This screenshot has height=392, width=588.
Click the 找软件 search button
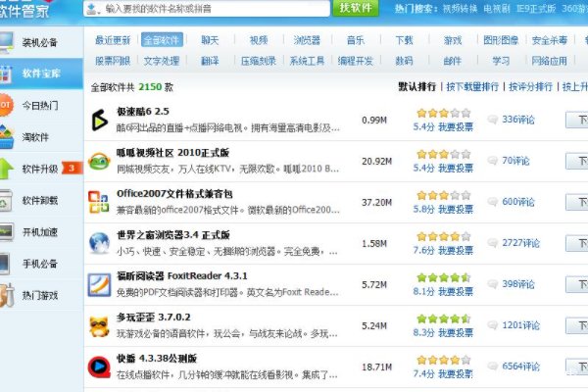(356, 8)
